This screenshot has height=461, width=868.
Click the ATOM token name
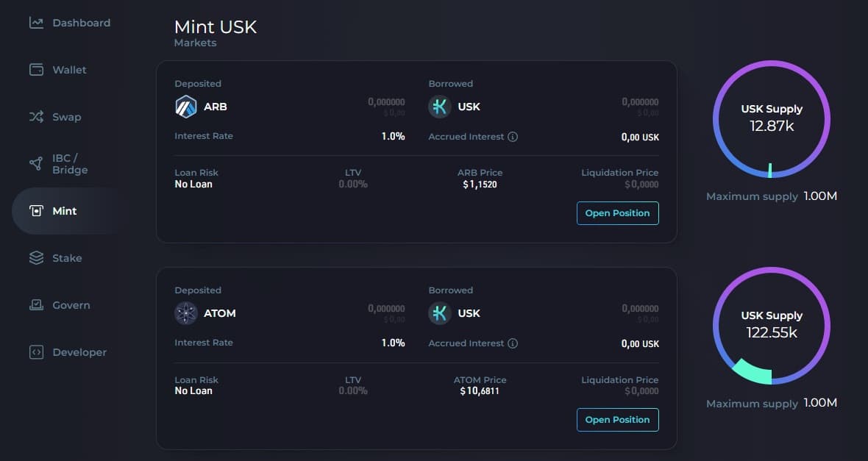[220, 313]
